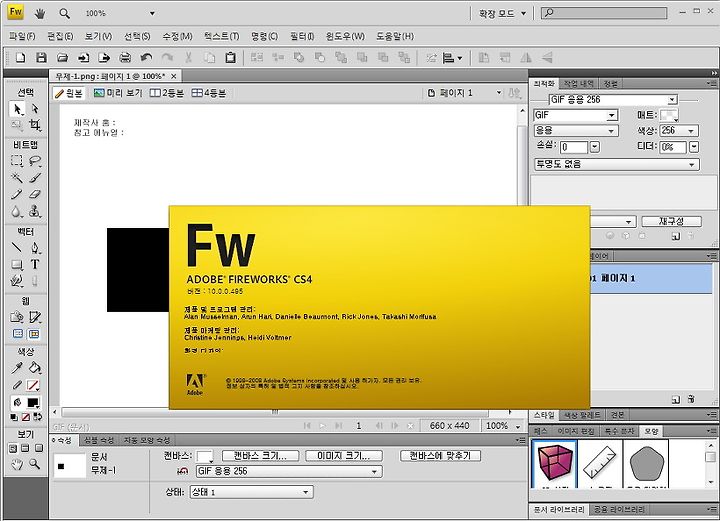
Task: Select the 페이지 1 row in layers panel
Action: pos(651,279)
